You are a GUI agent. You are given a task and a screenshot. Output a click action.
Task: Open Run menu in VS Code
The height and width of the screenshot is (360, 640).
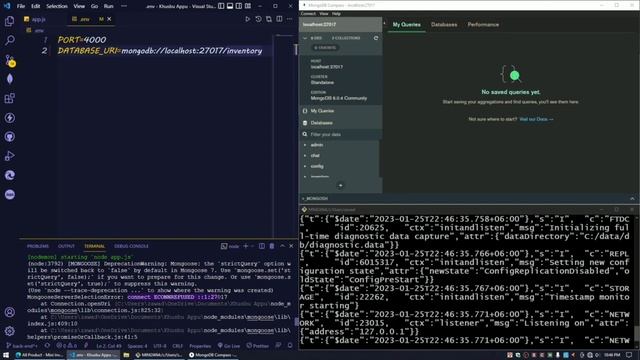click(x=108, y=6)
